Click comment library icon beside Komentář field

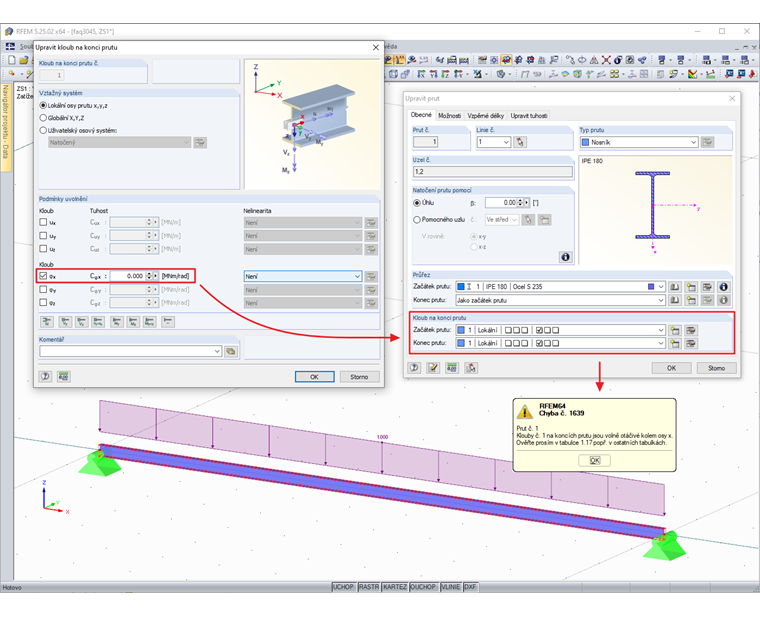[231, 351]
